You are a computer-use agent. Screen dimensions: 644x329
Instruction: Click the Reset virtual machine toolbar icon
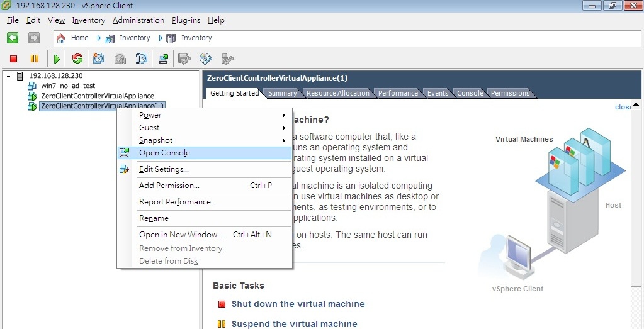(77, 59)
